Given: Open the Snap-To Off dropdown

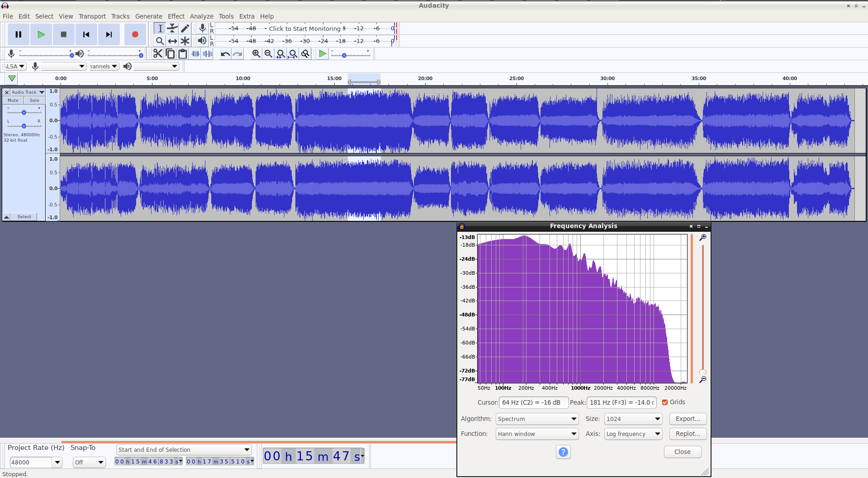Looking at the screenshot, I should pyautogui.click(x=89, y=462).
